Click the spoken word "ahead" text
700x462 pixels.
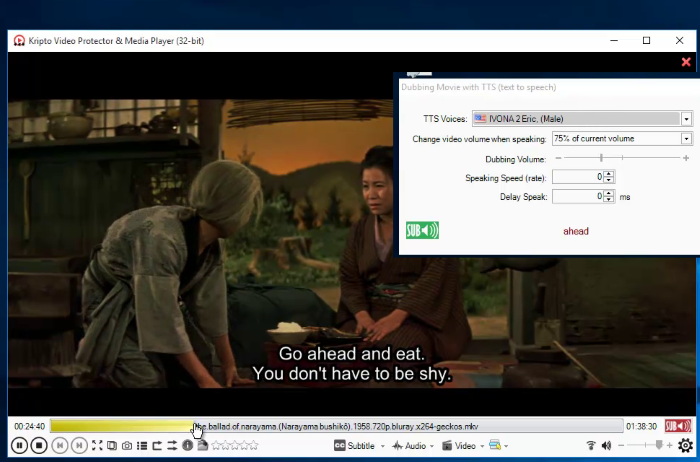click(x=576, y=231)
